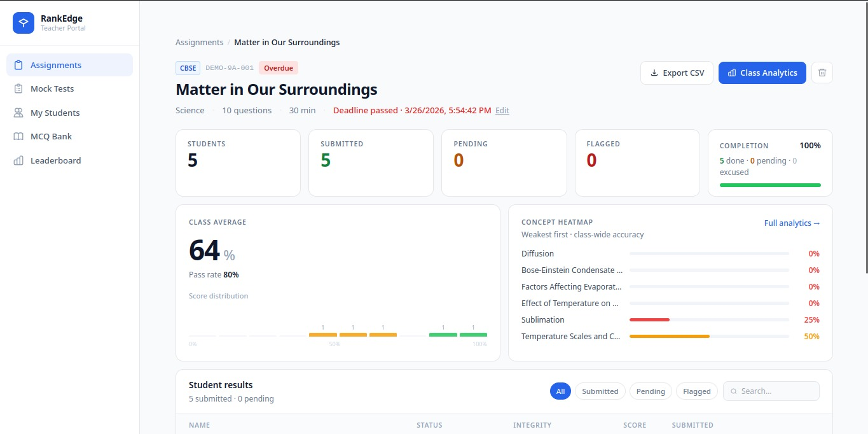This screenshot has height=434, width=868.
Task: Open Assignments in the sidebar
Action: 69,65
